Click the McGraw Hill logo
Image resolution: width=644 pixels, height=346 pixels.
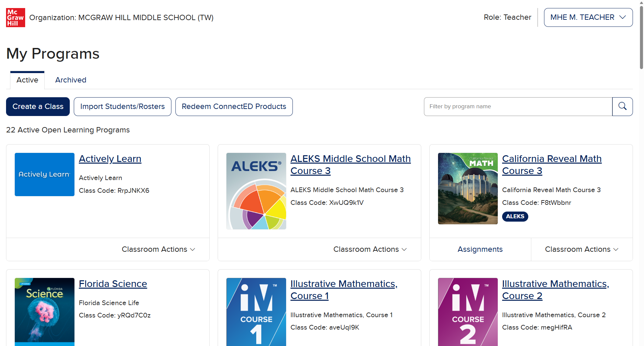tap(15, 17)
